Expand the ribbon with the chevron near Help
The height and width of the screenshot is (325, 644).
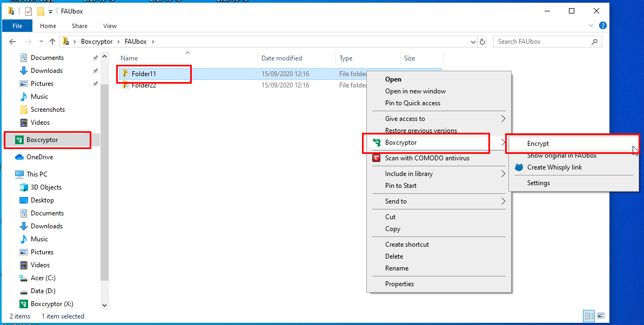pyautogui.click(x=591, y=25)
